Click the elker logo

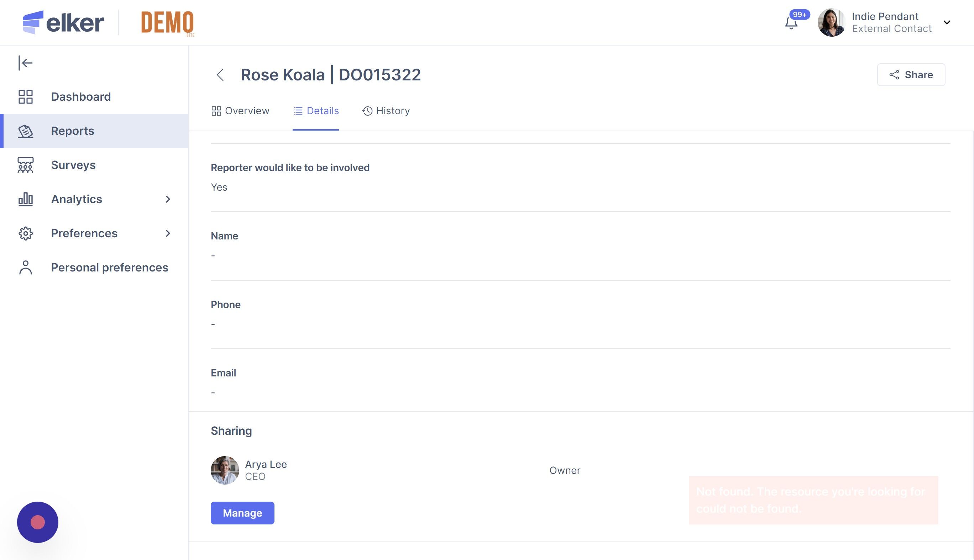coord(63,22)
